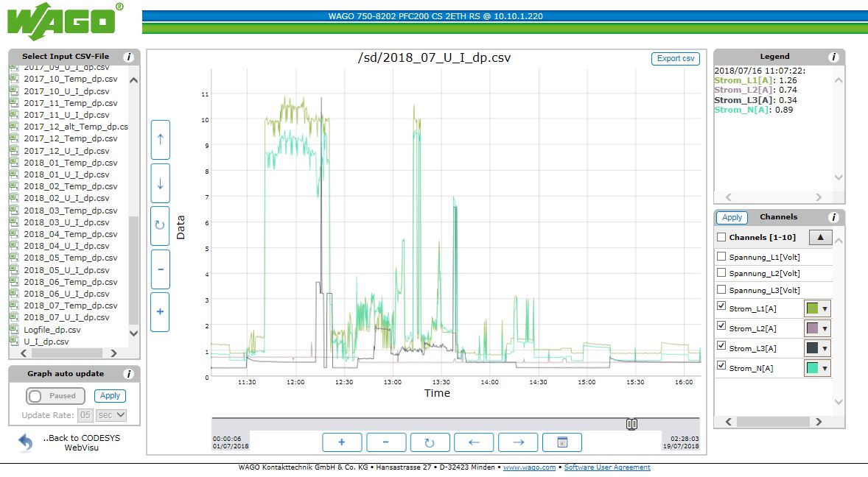Click the time range slider handle
The width and height of the screenshot is (868, 477).
pyautogui.click(x=631, y=424)
